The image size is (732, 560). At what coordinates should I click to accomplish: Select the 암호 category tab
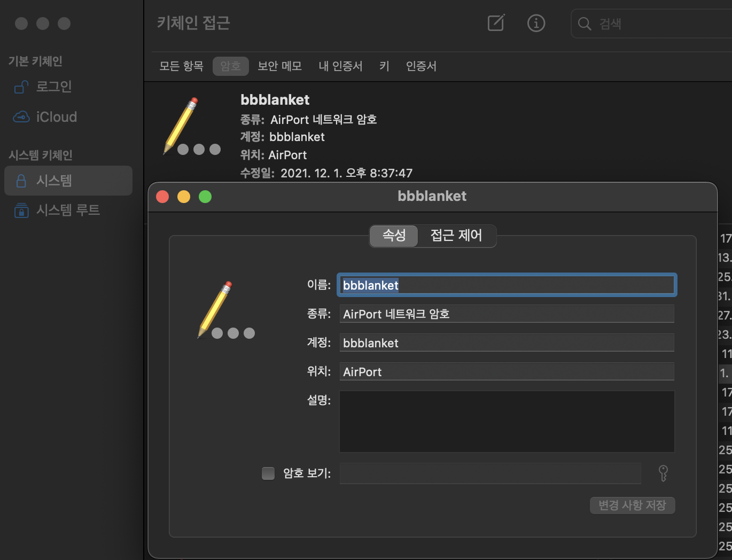[x=230, y=66]
